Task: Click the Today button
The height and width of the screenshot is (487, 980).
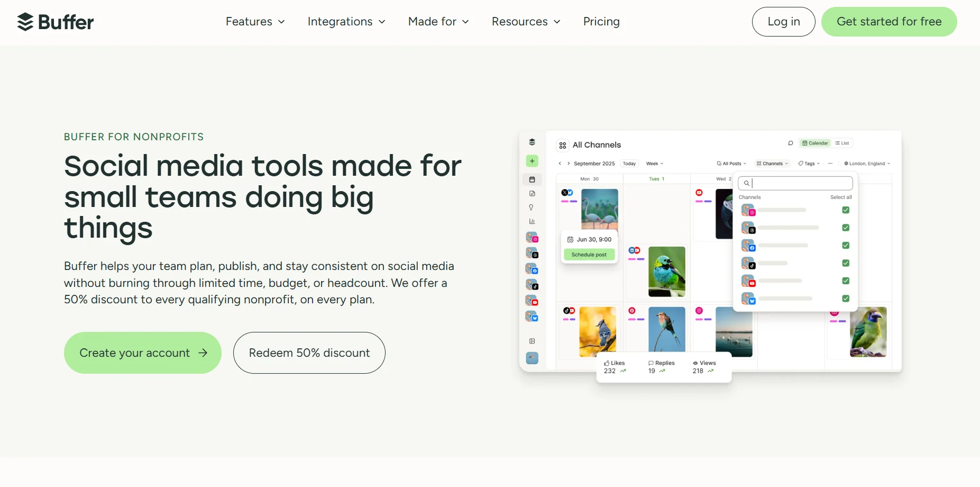Action: 629,164
